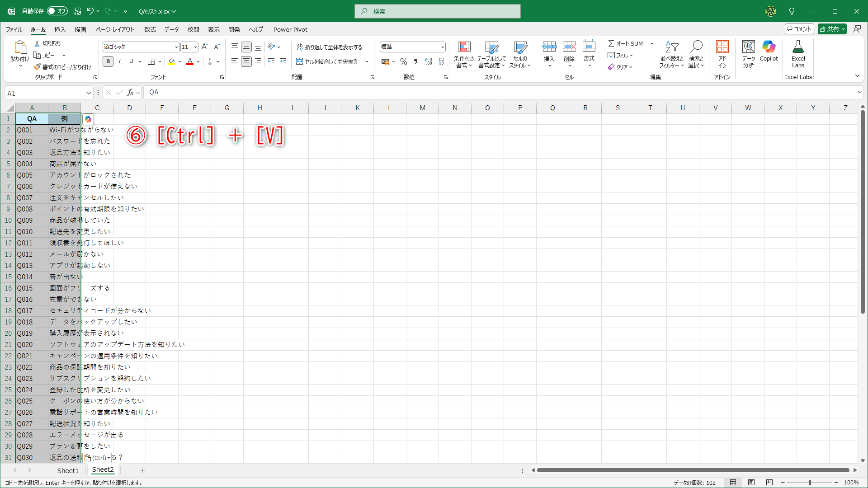The image size is (868, 488).
Task: Click the search box in title bar
Action: click(x=438, y=11)
